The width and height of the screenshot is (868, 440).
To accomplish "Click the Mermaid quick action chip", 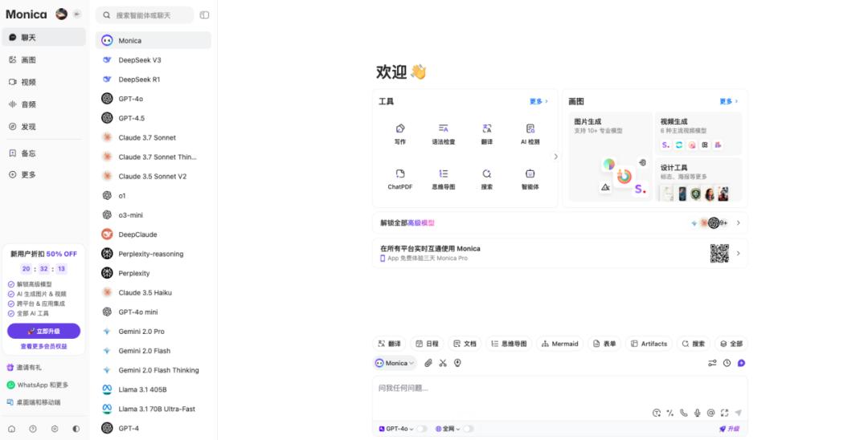I will (559, 344).
